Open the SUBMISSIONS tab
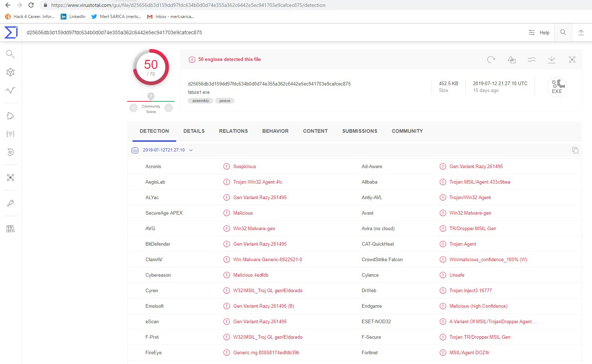This screenshot has height=364, width=592. pos(360,131)
